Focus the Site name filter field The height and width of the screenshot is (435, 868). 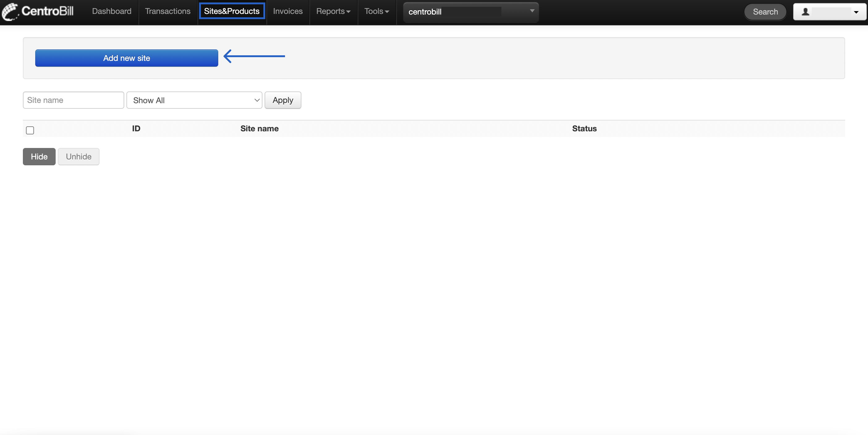(74, 100)
